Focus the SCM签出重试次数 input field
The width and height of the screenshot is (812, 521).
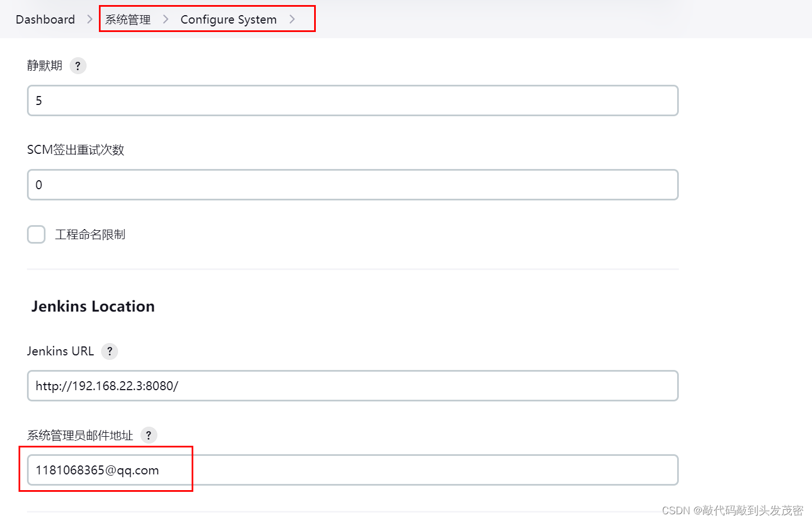click(353, 185)
